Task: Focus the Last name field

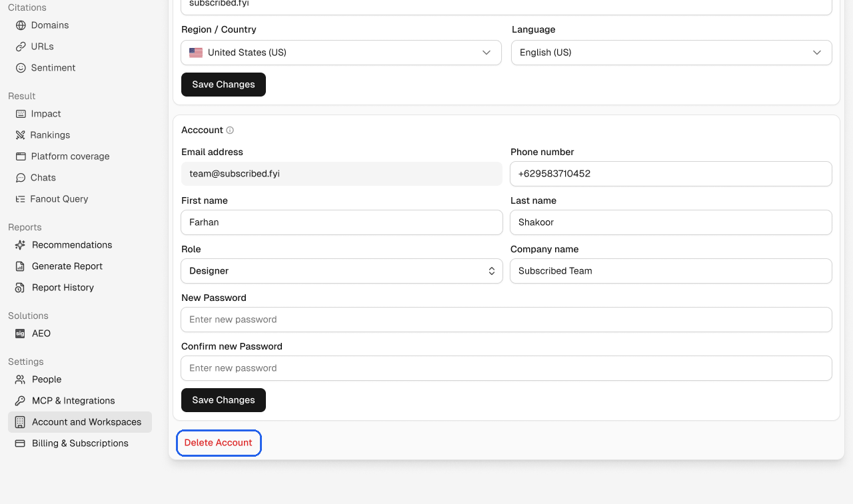Action: point(671,222)
